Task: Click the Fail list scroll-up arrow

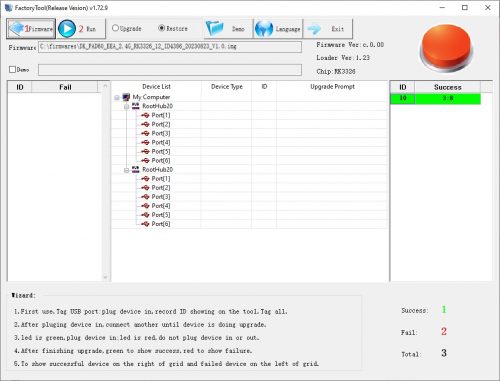Action: [105, 86]
